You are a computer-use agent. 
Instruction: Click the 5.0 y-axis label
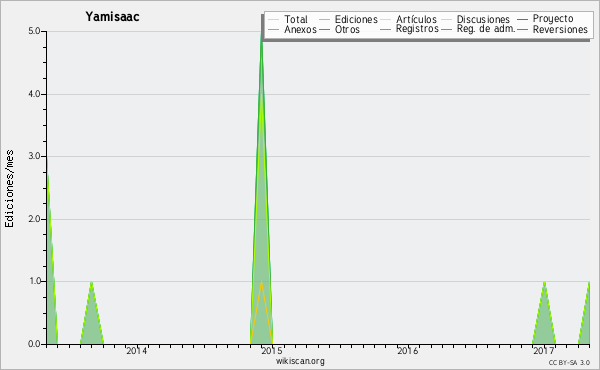[x=34, y=31]
